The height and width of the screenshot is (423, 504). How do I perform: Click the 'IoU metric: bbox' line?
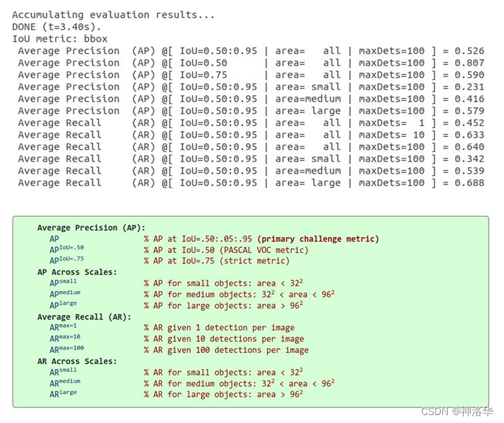coord(60,39)
